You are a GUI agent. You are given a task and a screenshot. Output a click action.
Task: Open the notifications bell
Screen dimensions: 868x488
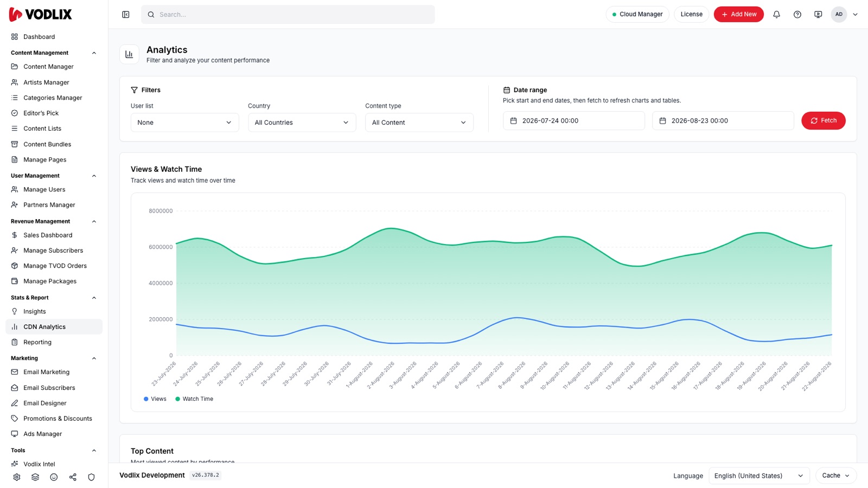[x=776, y=15]
